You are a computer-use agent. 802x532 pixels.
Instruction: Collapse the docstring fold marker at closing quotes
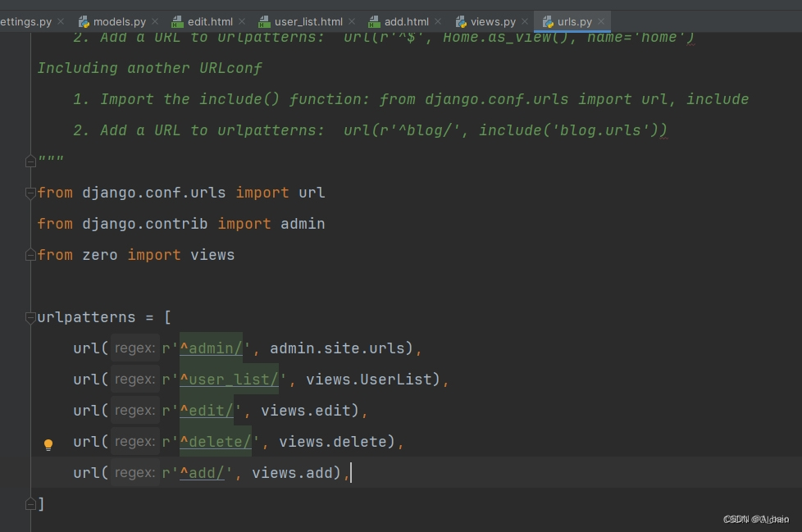pos(31,161)
